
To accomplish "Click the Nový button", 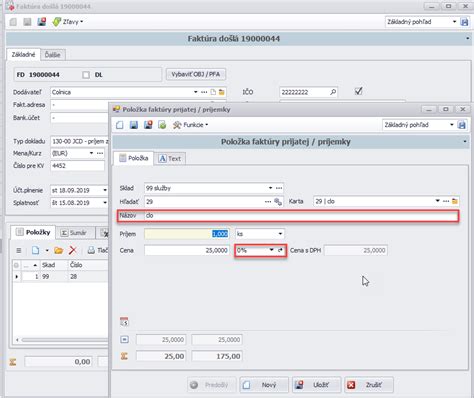I will (x=264, y=385).
